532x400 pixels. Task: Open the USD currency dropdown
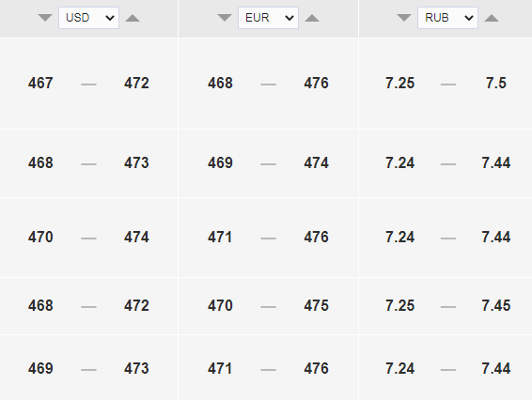pyautogui.click(x=88, y=18)
